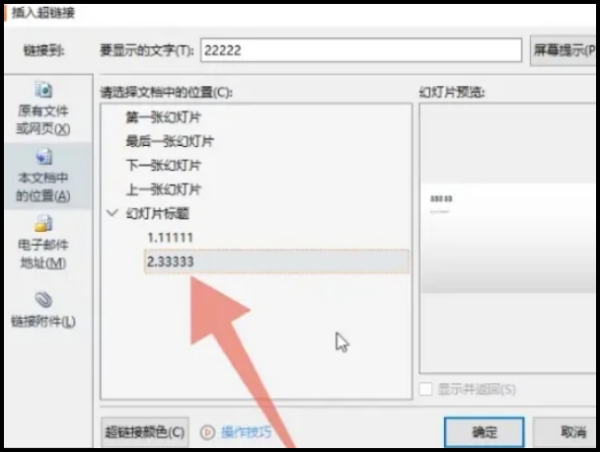Image resolution: width=600 pixels, height=452 pixels.
Task: Choose 上一张幻灯片 entry
Action: [x=163, y=189]
